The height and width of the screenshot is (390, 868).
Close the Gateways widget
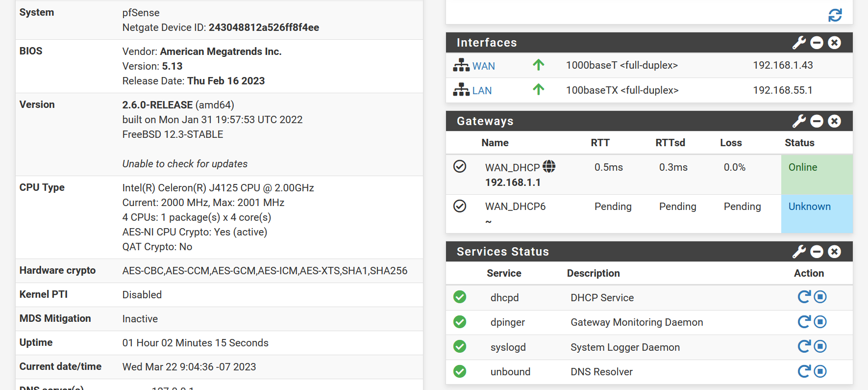click(x=834, y=121)
